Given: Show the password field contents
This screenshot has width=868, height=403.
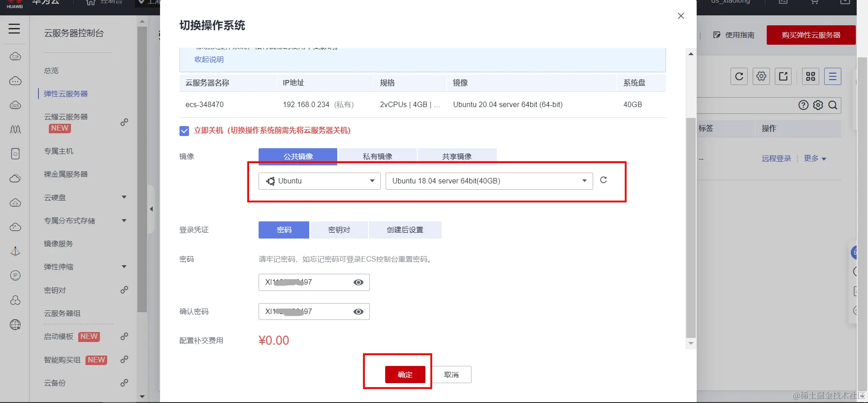Looking at the screenshot, I should tap(359, 282).
